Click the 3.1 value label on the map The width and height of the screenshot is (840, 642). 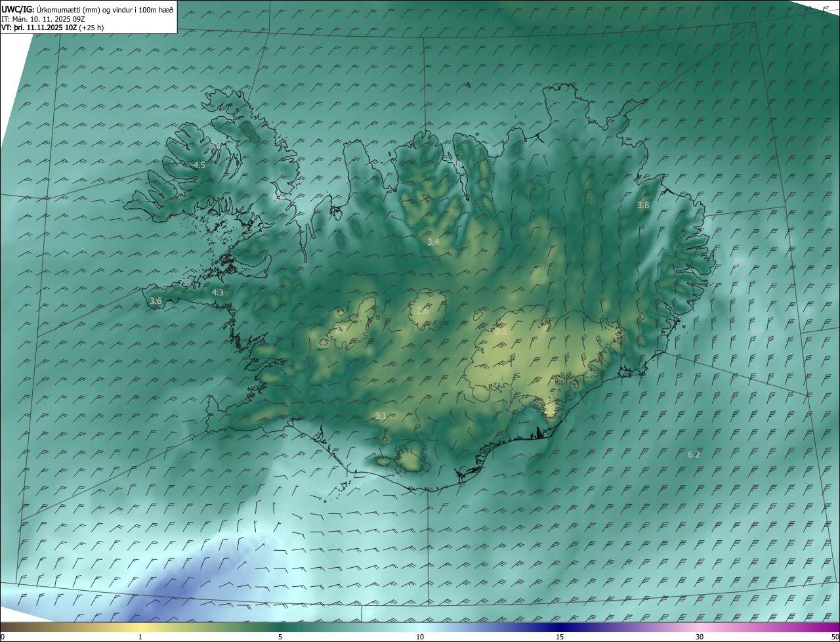[x=381, y=416]
